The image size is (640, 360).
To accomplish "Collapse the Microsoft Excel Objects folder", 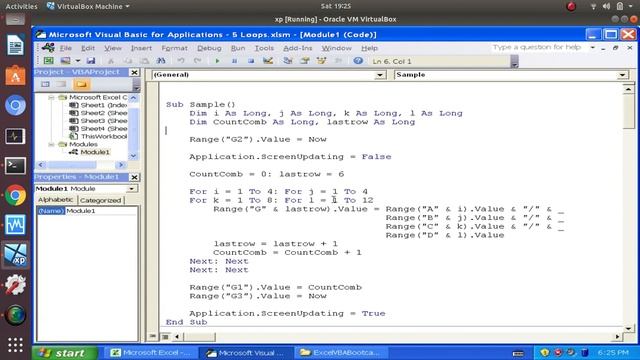I will coord(51,98).
